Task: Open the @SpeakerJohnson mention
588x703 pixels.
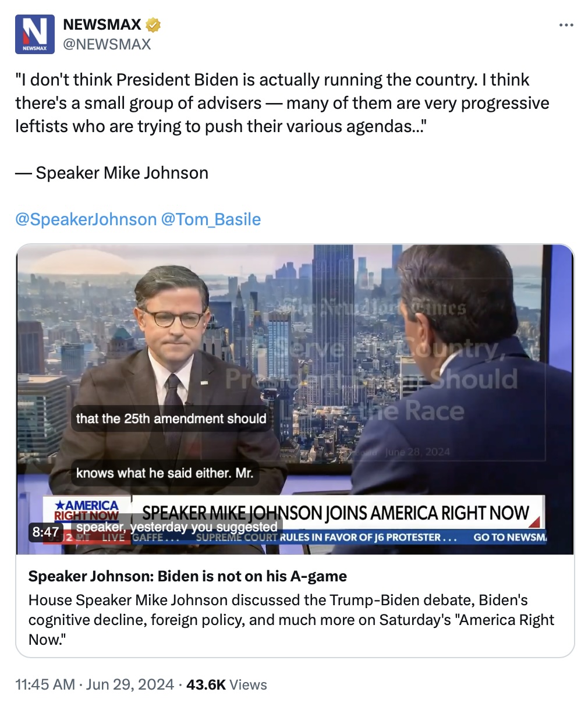Action: tap(86, 219)
